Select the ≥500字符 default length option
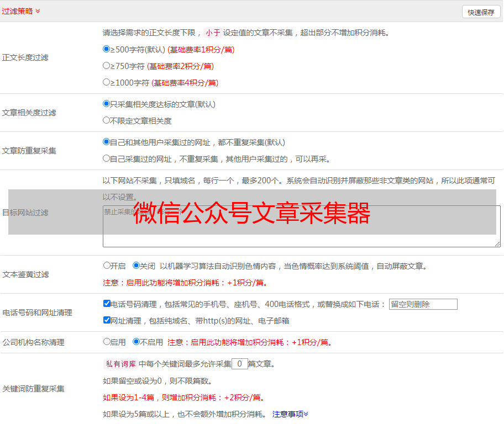This screenshot has width=504, height=424. click(x=107, y=49)
